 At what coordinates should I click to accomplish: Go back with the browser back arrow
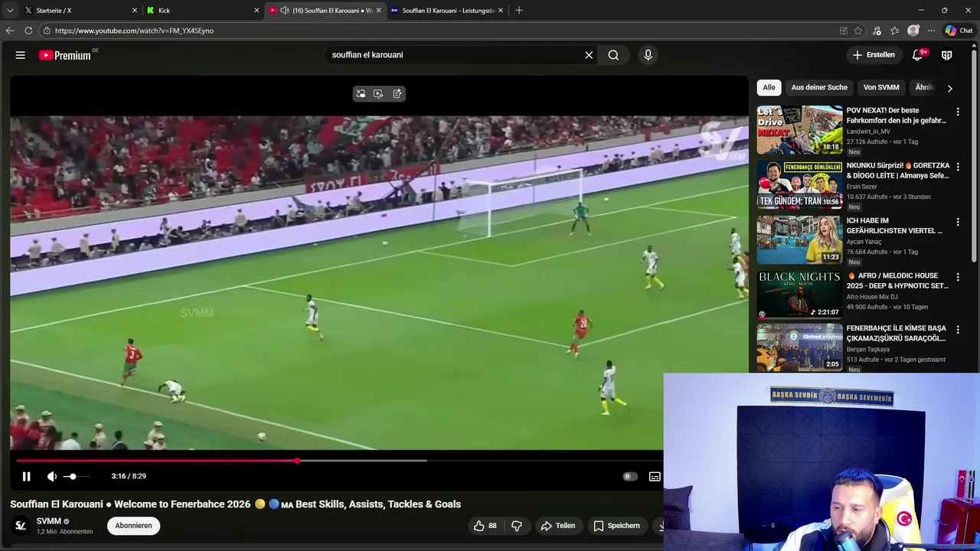pyautogui.click(x=10, y=31)
